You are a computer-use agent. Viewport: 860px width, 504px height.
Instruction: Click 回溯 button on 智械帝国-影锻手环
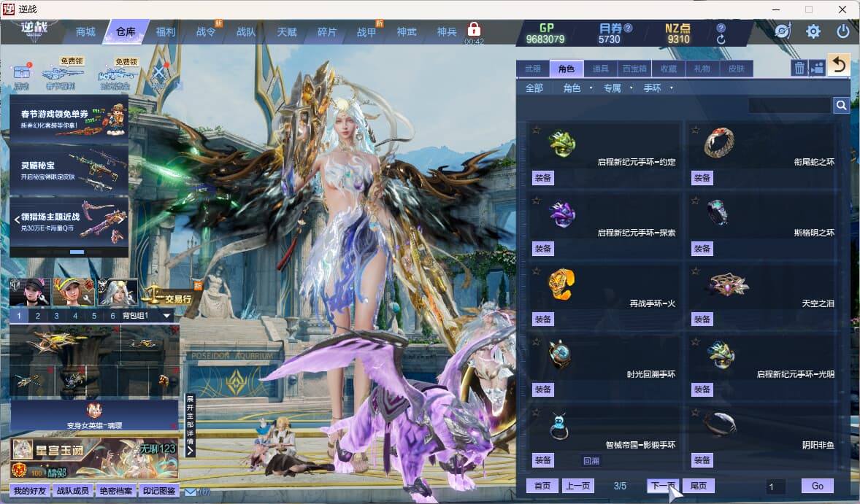591,461
